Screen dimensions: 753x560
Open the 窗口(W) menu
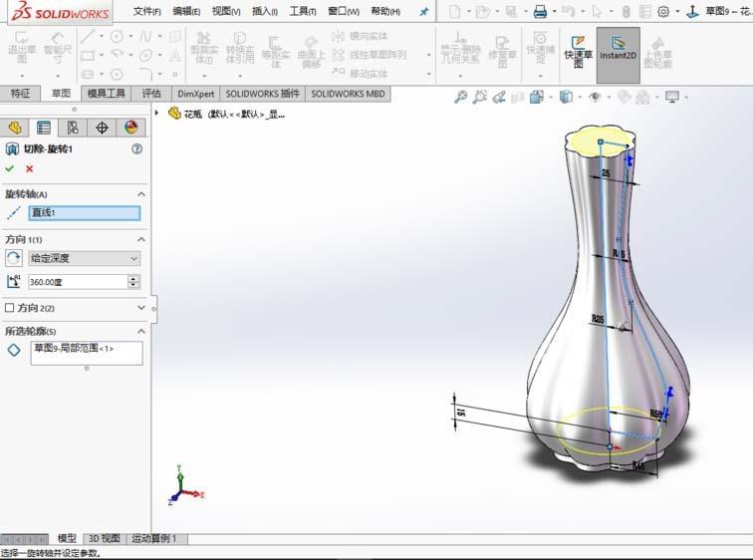[x=344, y=11]
